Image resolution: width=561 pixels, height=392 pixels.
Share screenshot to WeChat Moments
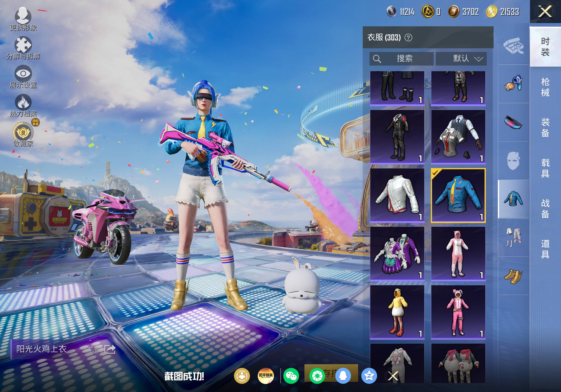(x=317, y=376)
